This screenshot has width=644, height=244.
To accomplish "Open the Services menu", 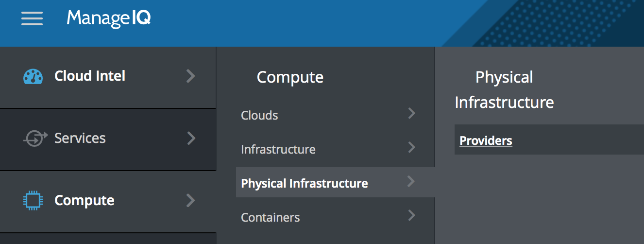I will 108,139.
